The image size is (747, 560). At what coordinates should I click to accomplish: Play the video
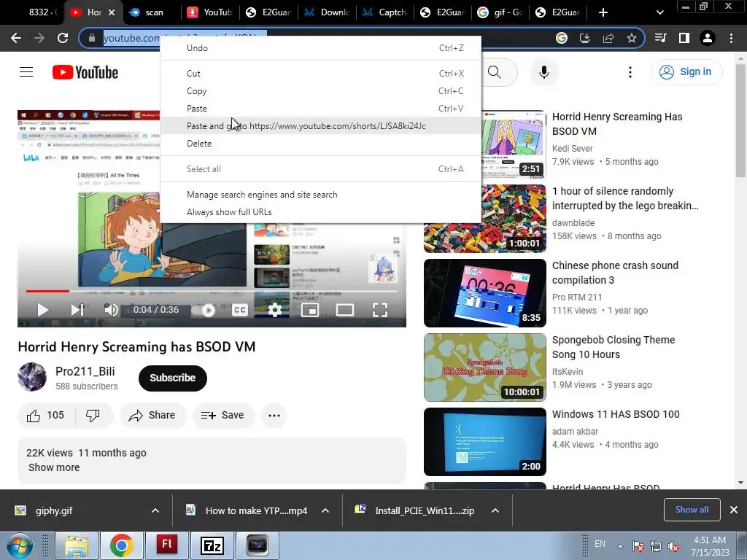[42, 310]
